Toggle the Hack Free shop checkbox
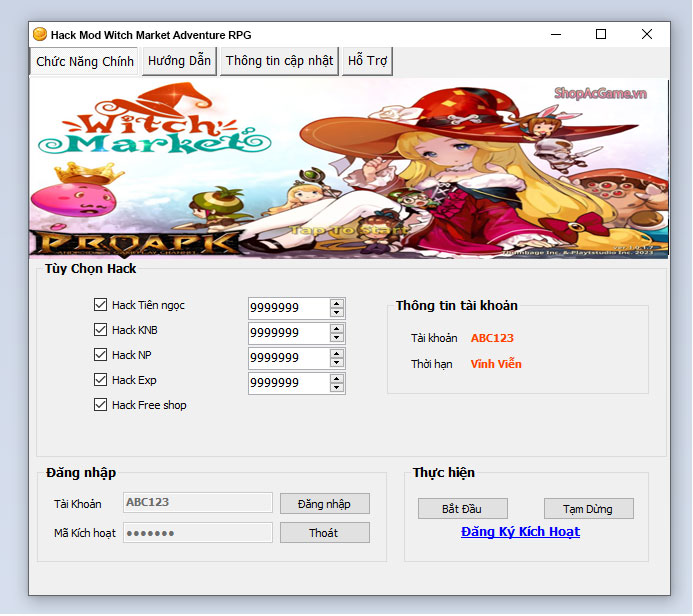This screenshot has width=693, height=616. coord(100,405)
